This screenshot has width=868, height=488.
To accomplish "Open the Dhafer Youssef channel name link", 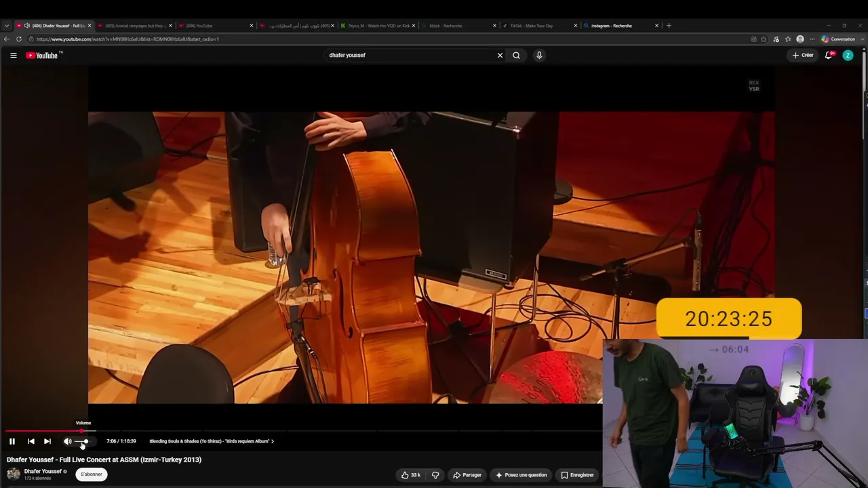I will tap(43, 471).
